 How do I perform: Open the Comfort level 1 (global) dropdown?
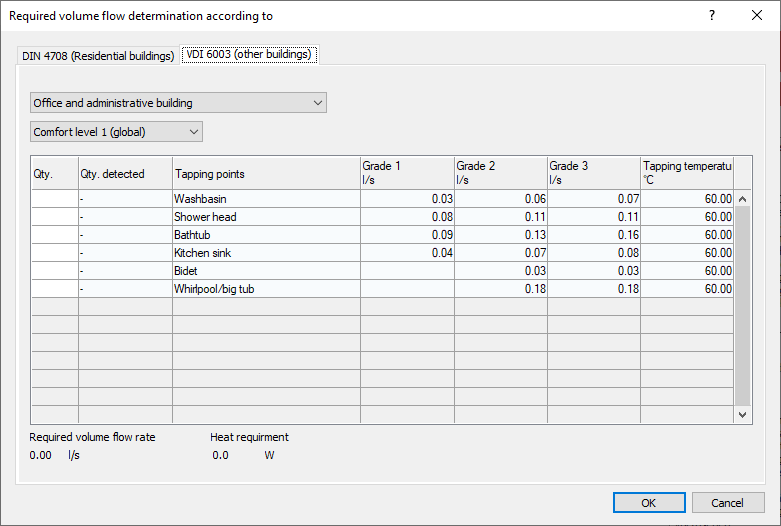(x=116, y=132)
